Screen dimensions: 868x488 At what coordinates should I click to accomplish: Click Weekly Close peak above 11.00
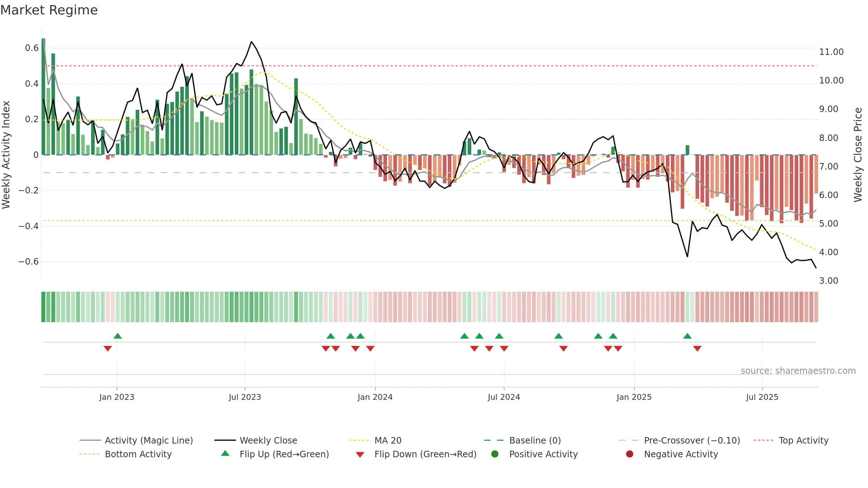point(251,42)
